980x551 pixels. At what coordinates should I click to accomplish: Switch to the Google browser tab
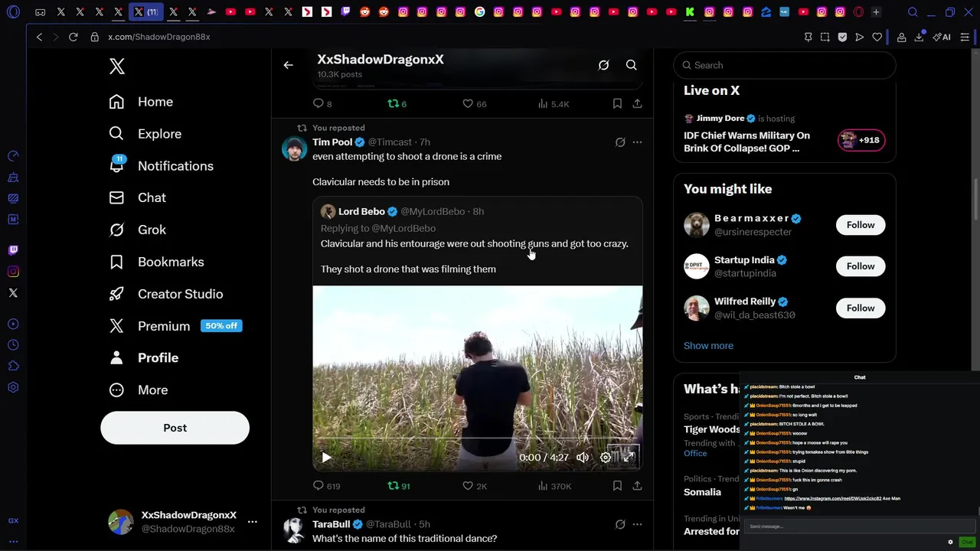(479, 12)
